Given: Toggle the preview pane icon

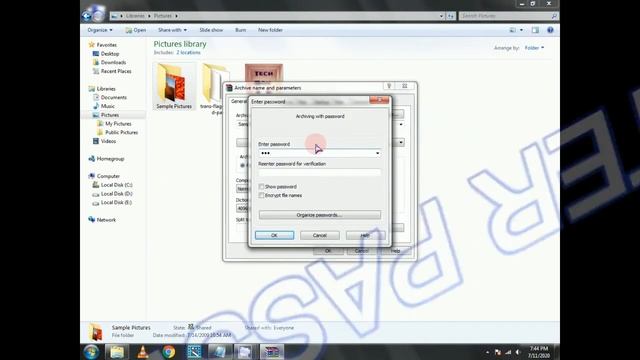Looking at the screenshot, I should coord(535,30).
